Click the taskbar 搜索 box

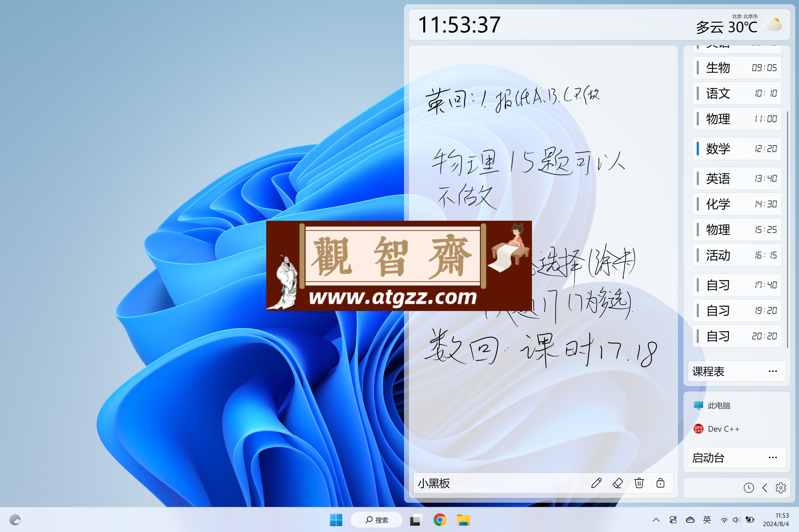pos(376,520)
